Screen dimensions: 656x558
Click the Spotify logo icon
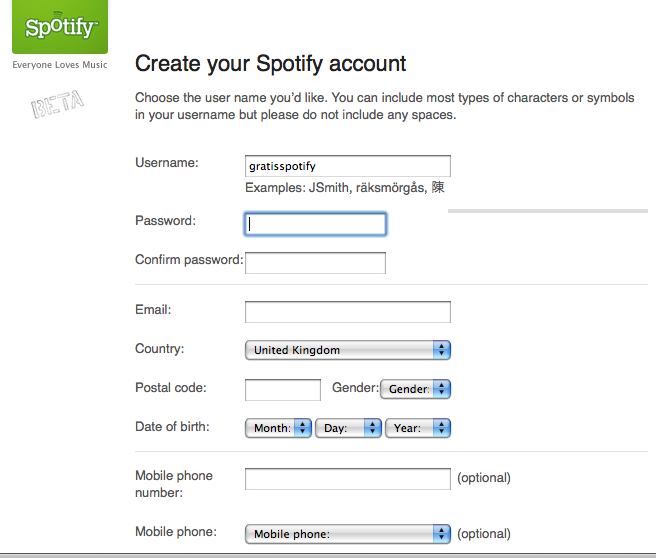coord(59,27)
